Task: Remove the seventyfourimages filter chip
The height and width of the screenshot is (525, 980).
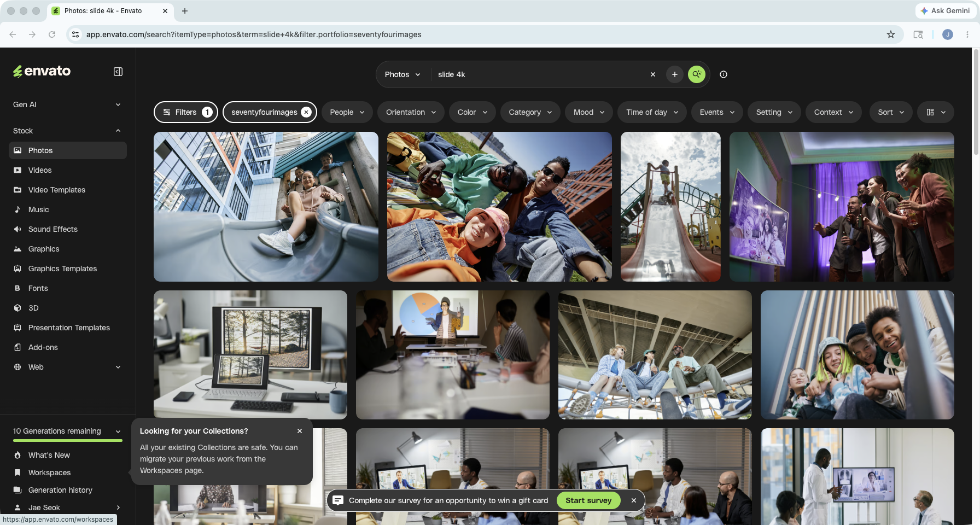Action: click(306, 112)
